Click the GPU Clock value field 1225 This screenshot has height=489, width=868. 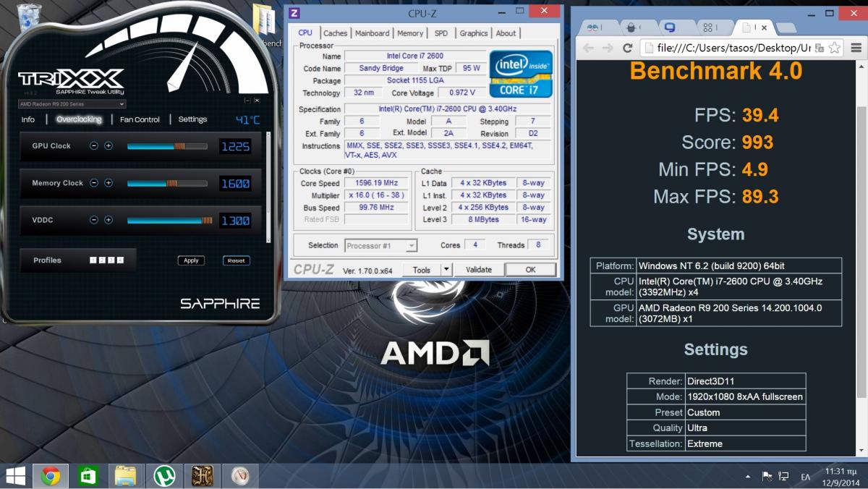[235, 146]
